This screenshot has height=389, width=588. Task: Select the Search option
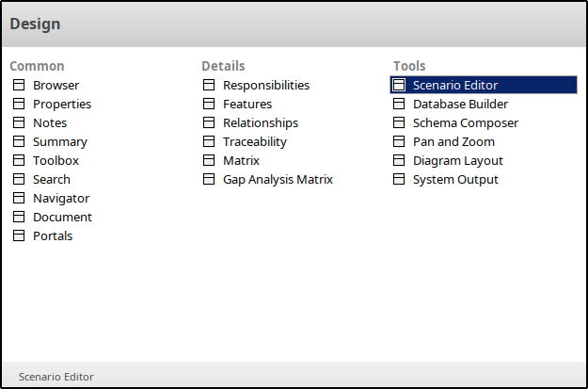click(52, 179)
